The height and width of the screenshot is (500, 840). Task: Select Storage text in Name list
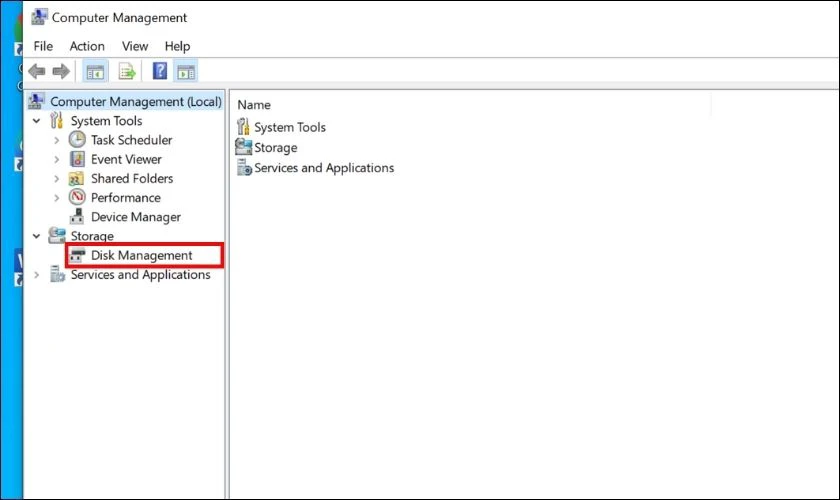pyautogui.click(x=275, y=147)
